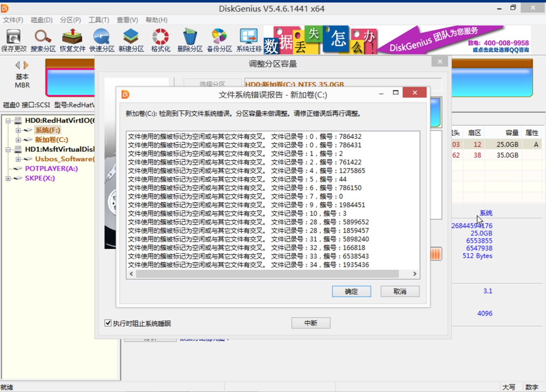Expand the 系统(F:) partition node
This screenshot has height=392, width=546.
pyautogui.click(x=18, y=130)
